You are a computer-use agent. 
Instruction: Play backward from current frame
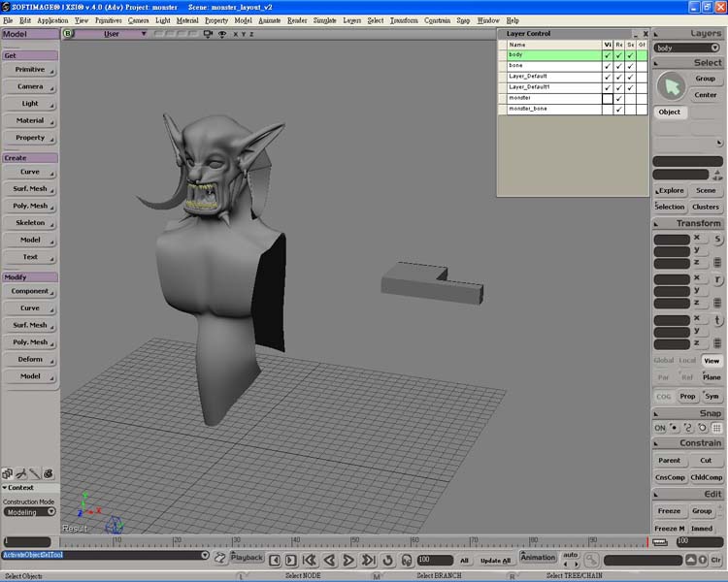point(330,561)
